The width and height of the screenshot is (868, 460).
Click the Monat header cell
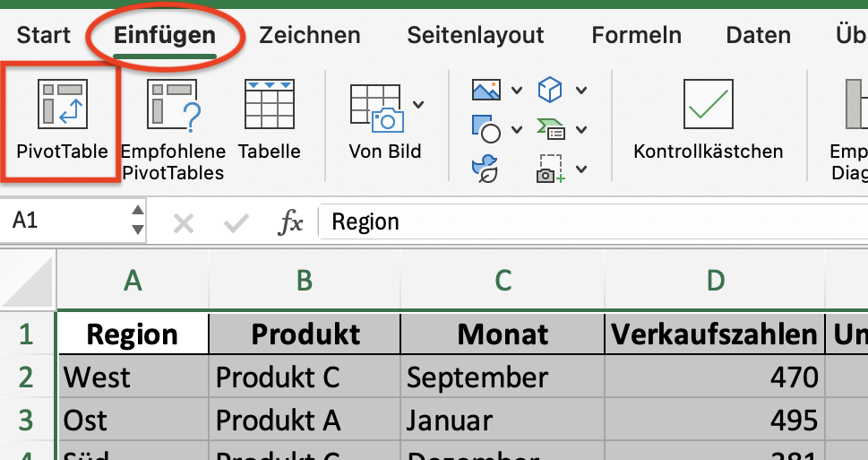(503, 334)
